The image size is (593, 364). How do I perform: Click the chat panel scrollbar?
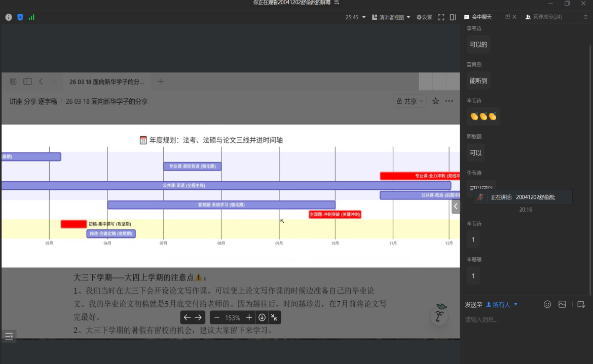pos(590,170)
